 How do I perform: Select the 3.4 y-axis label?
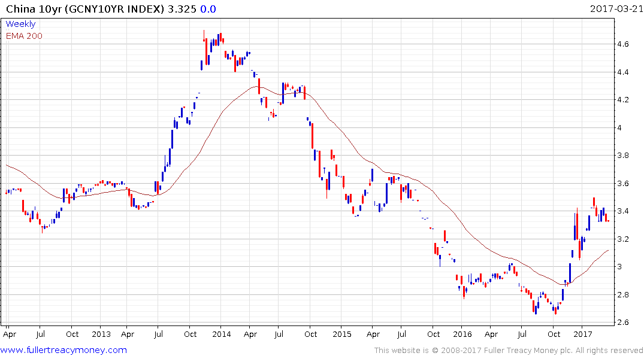click(x=623, y=211)
